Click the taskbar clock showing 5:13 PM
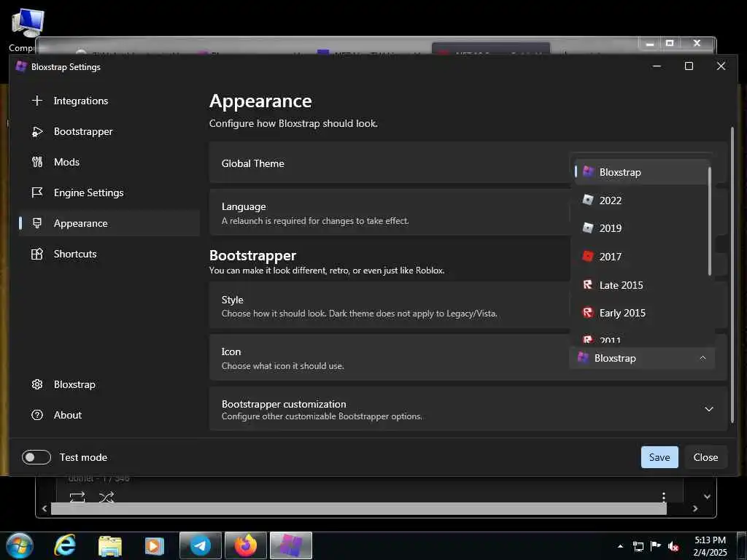This screenshot has width=747, height=560. click(x=710, y=545)
